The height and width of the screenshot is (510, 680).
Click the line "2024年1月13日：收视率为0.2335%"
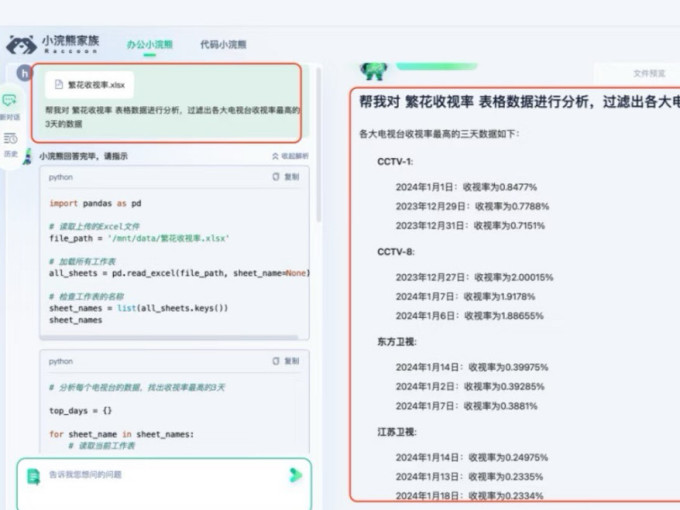[x=469, y=477]
